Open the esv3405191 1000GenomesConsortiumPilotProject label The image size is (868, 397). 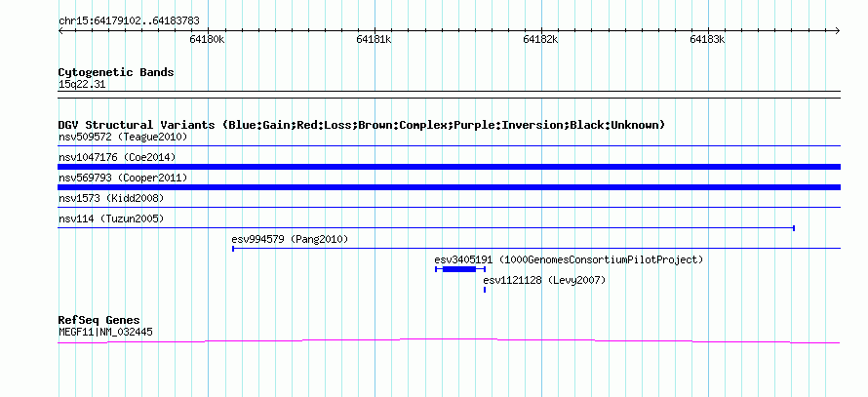569,259
